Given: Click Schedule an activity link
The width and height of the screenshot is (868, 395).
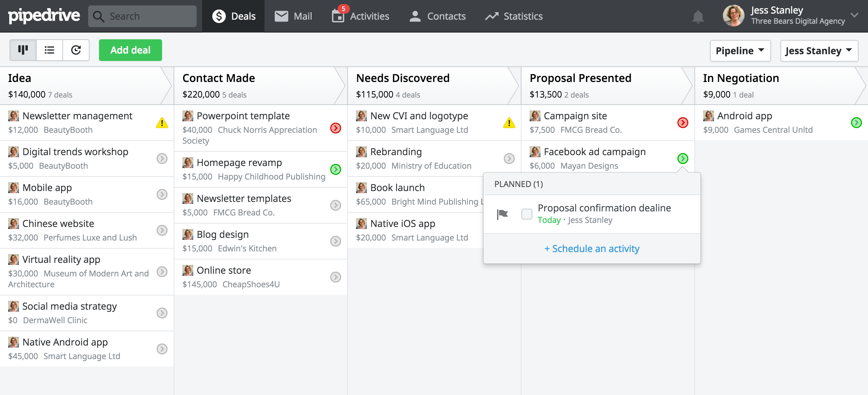Looking at the screenshot, I should 592,249.
